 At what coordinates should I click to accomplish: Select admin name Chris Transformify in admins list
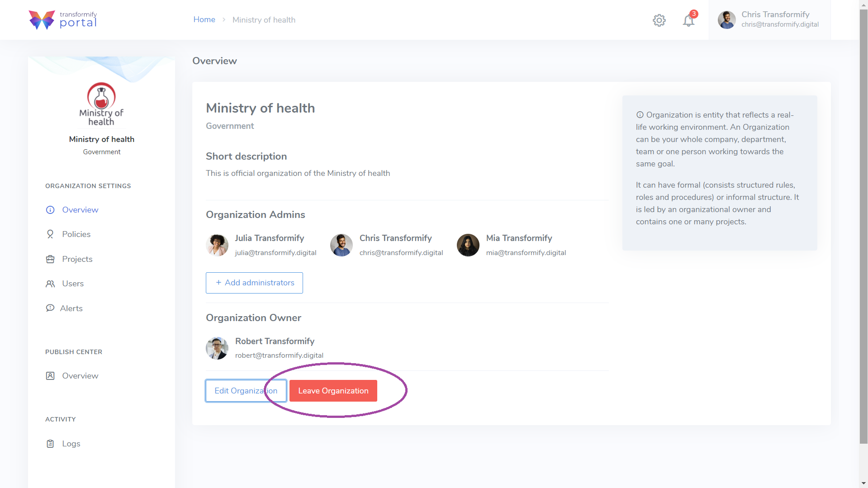pos(396,238)
